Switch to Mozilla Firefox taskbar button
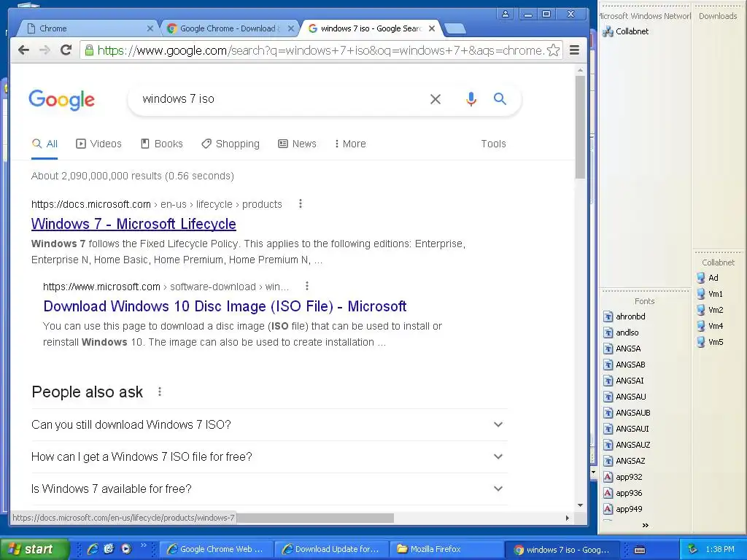Viewport: 747px width, 560px height. pyautogui.click(x=446, y=549)
